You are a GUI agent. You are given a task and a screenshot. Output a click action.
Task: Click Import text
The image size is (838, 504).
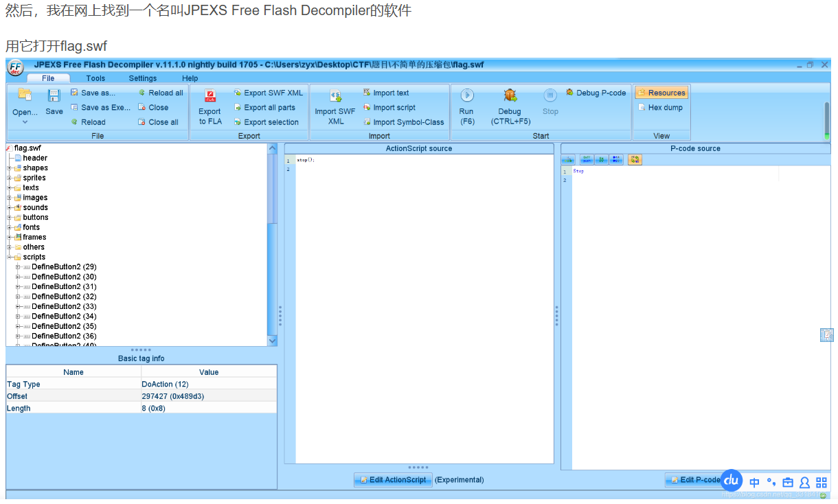385,93
